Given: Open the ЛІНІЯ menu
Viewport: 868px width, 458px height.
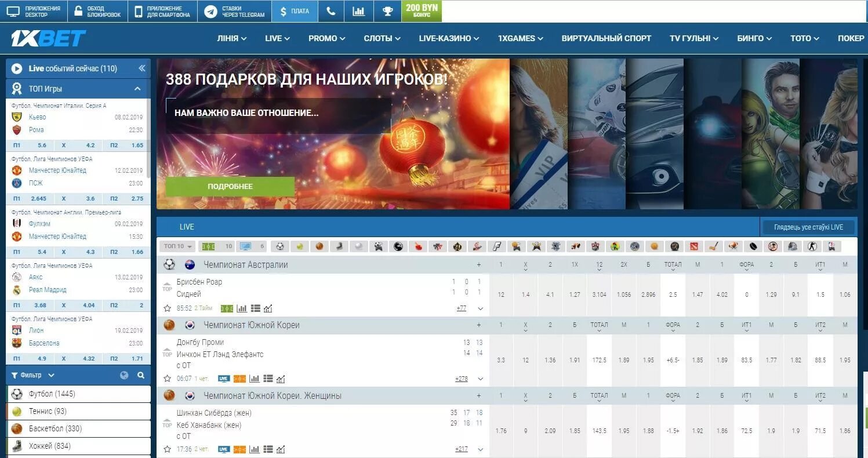Looking at the screenshot, I should (x=232, y=38).
